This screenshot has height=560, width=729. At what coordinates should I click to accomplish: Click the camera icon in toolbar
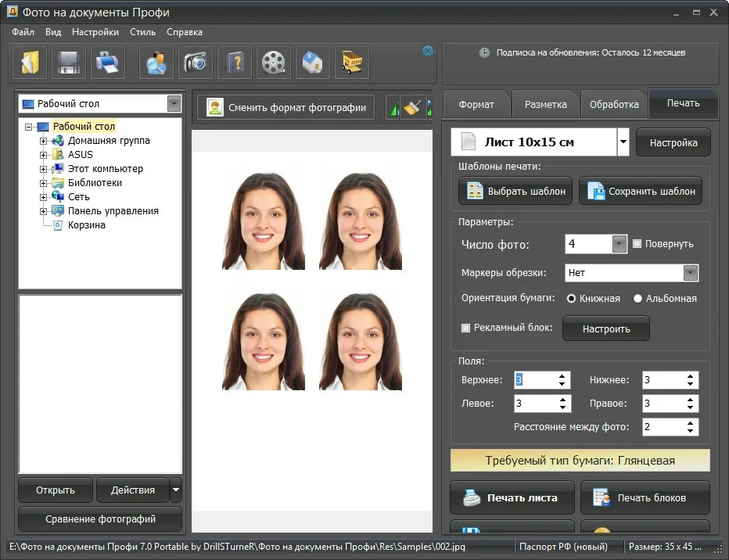click(x=195, y=63)
